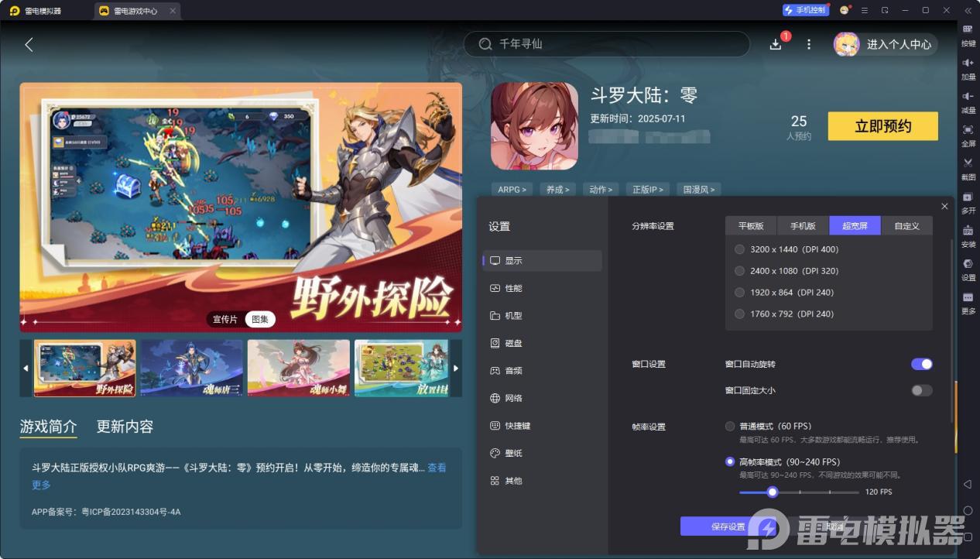Click the user avatar icon

(x=846, y=44)
